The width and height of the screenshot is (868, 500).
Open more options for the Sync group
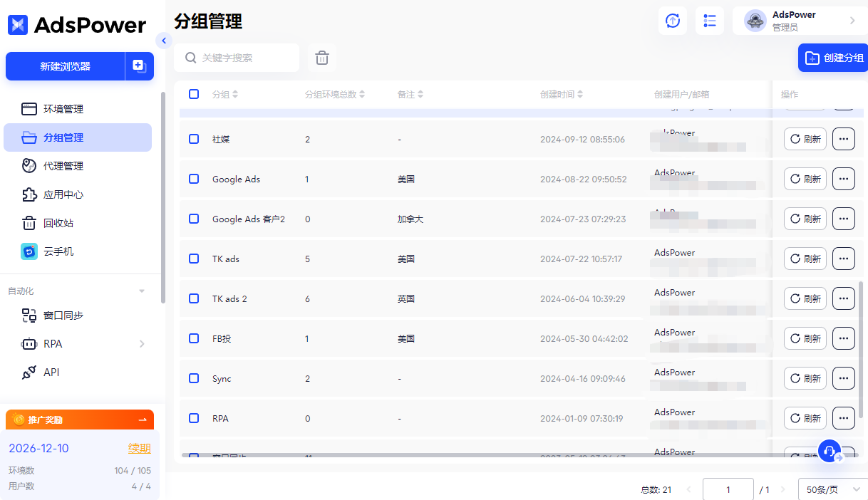(x=843, y=378)
